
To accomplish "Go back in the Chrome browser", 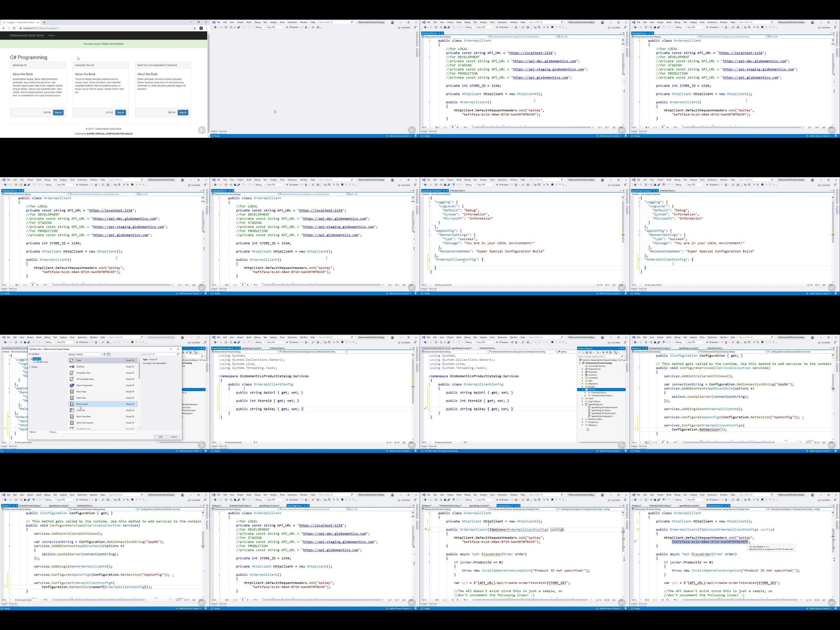I will coord(4,28).
